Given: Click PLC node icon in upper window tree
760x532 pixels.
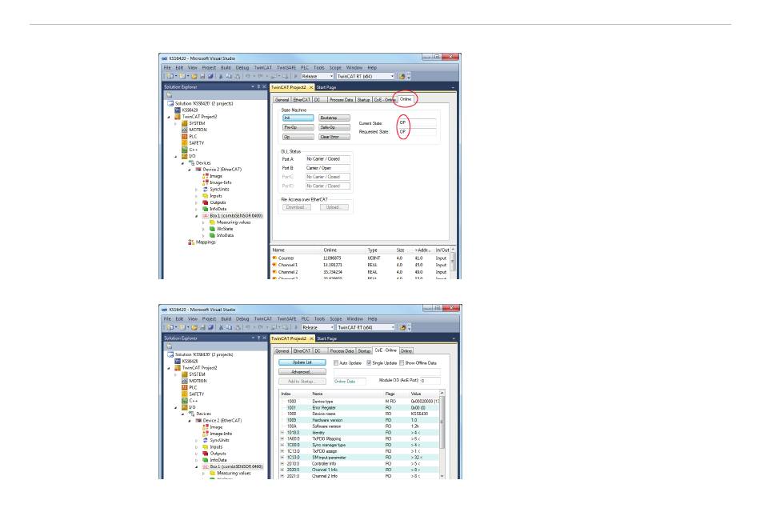Looking at the screenshot, I should (x=184, y=137).
